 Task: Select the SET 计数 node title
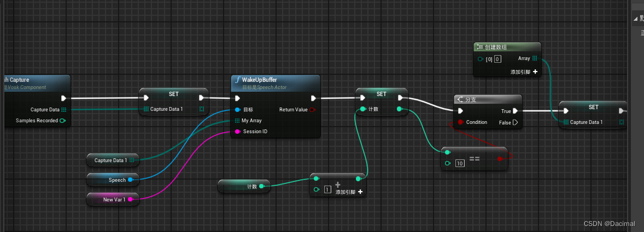coord(381,94)
